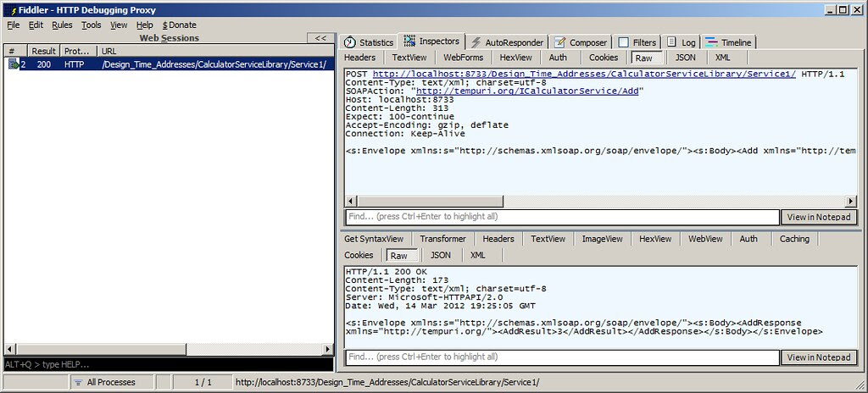The image size is (868, 393).
Task: Click the response View in Notepad button
Action: point(819,357)
